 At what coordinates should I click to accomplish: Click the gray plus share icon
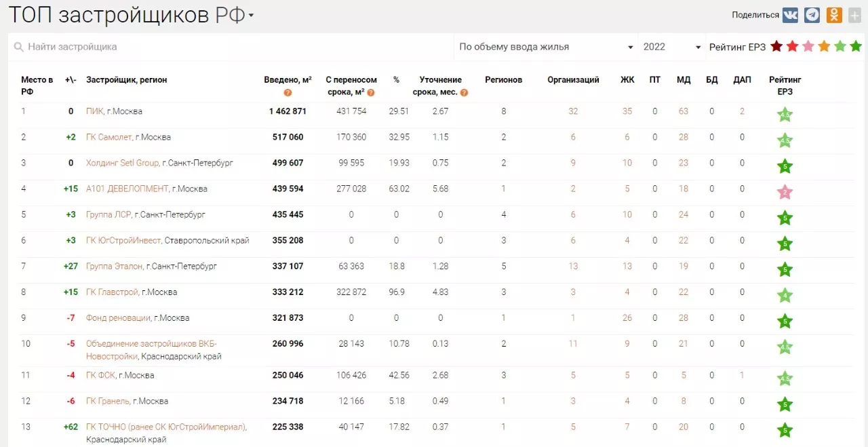tap(854, 15)
